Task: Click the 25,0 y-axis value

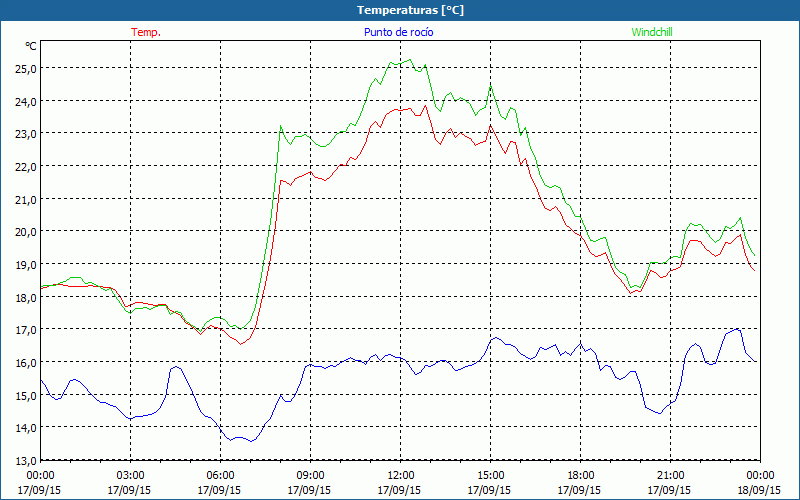Action: [x=26, y=68]
